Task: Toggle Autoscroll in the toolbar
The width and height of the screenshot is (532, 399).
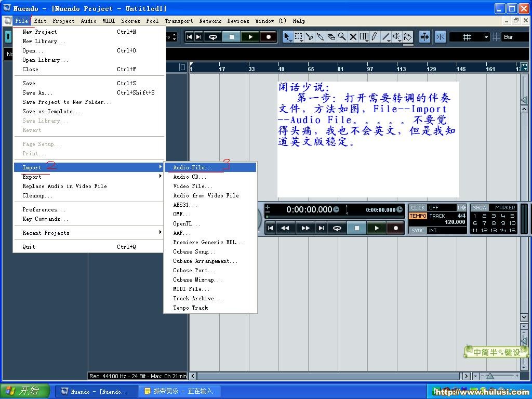Action: point(424,37)
